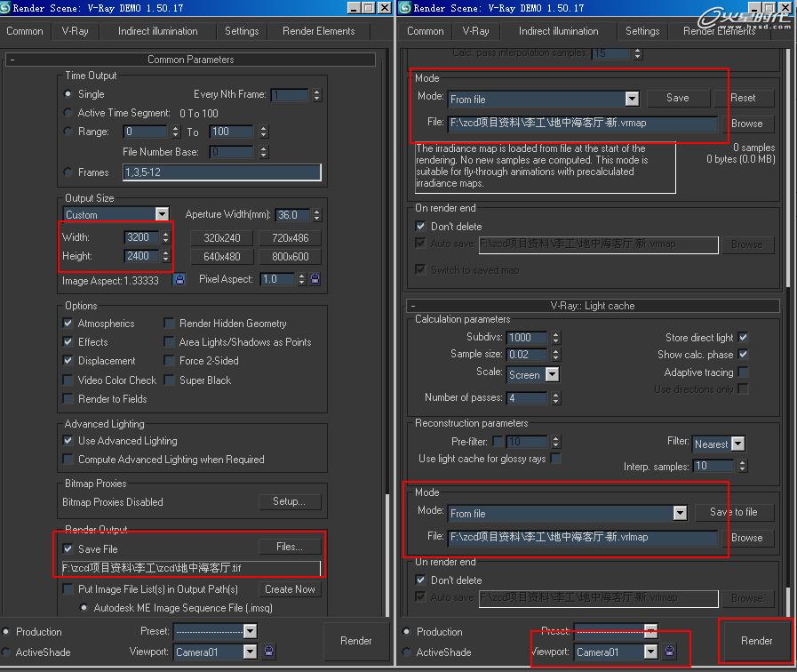
Task: Click the Frames text input field
Action: pos(221,172)
